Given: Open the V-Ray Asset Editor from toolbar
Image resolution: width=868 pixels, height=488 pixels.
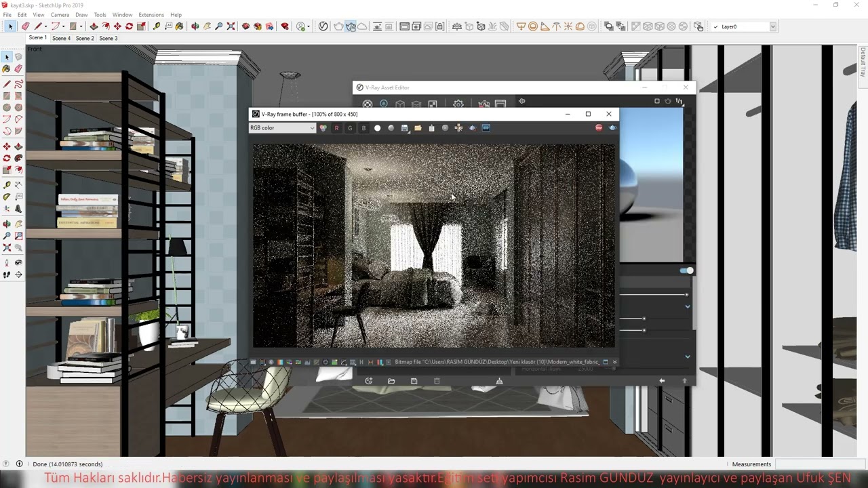Looking at the screenshot, I should click(x=323, y=26).
